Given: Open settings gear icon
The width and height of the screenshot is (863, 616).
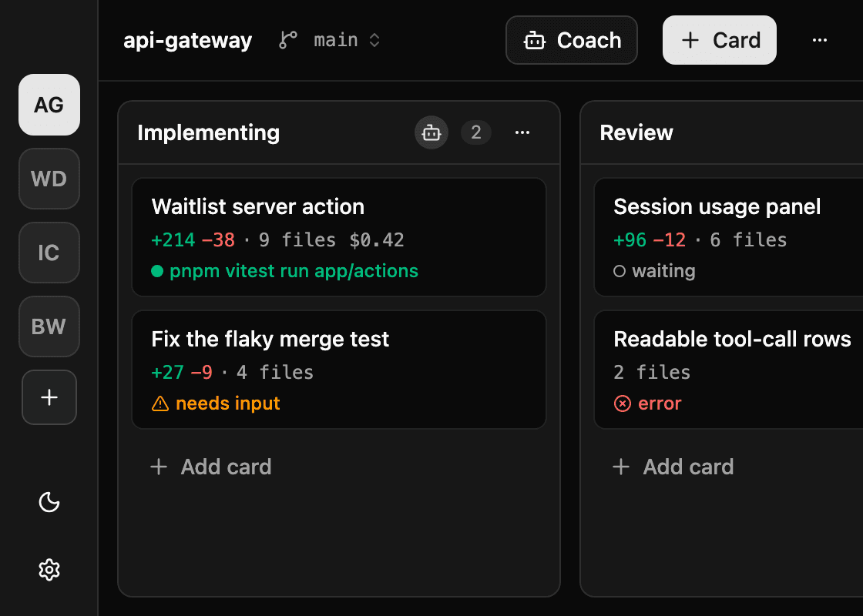Looking at the screenshot, I should pyautogui.click(x=49, y=570).
